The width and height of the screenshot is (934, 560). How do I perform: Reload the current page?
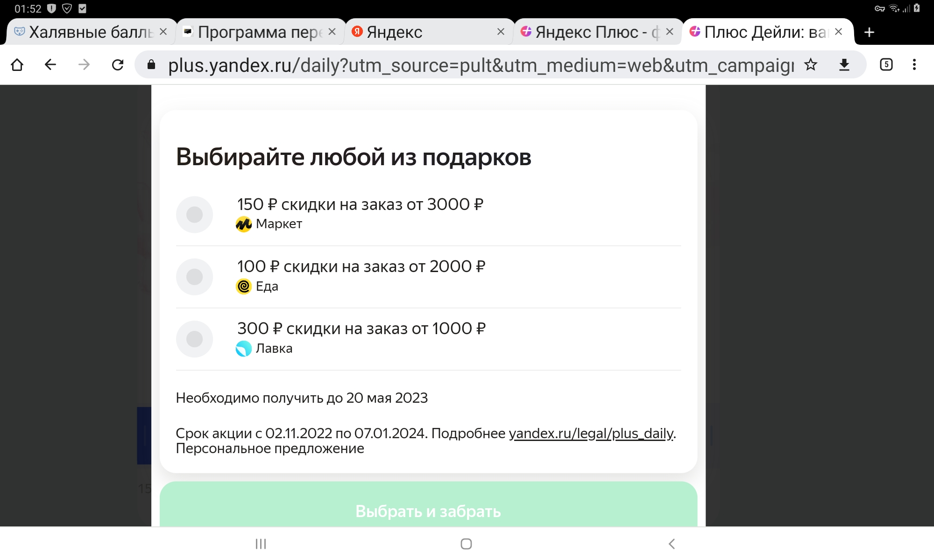pyautogui.click(x=118, y=64)
